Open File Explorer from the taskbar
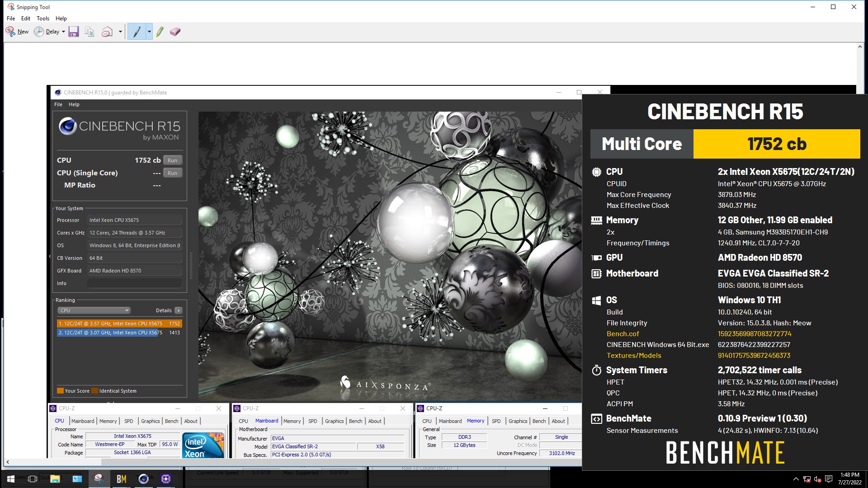 pyautogui.click(x=55, y=479)
